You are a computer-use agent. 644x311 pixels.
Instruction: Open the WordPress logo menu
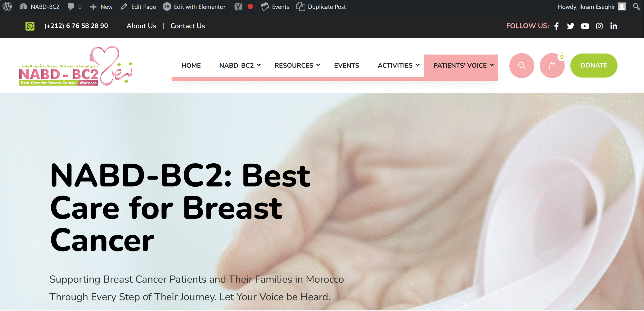click(x=7, y=7)
